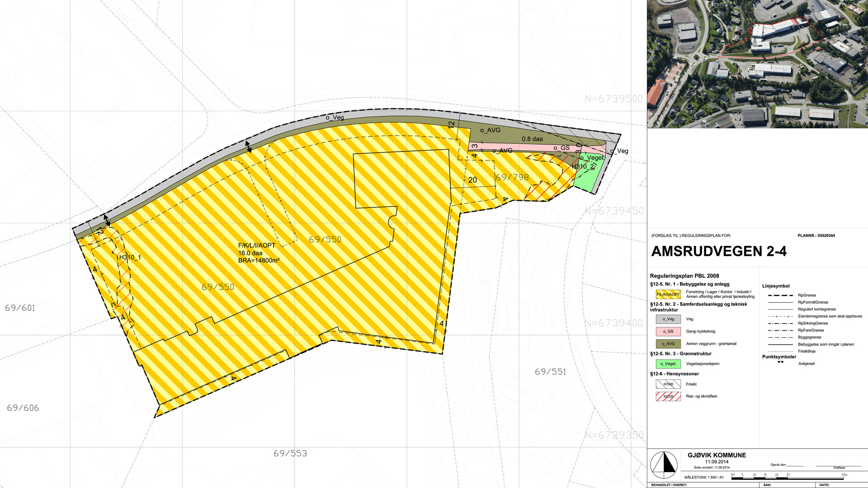Image resolution: width=868 pixels, height=488 pixels.
Task: Click the olive o_AVG legend swatch
Action: pyautogui.click(x=668, y=344)
